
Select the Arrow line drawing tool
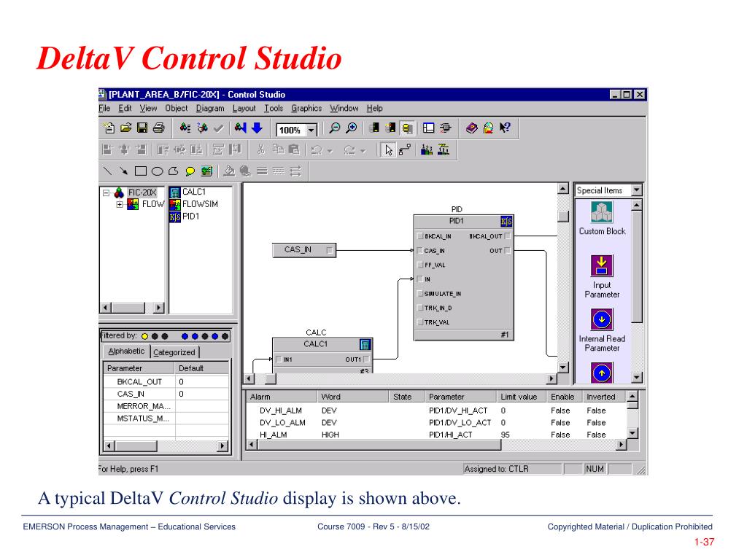(124, 171)
